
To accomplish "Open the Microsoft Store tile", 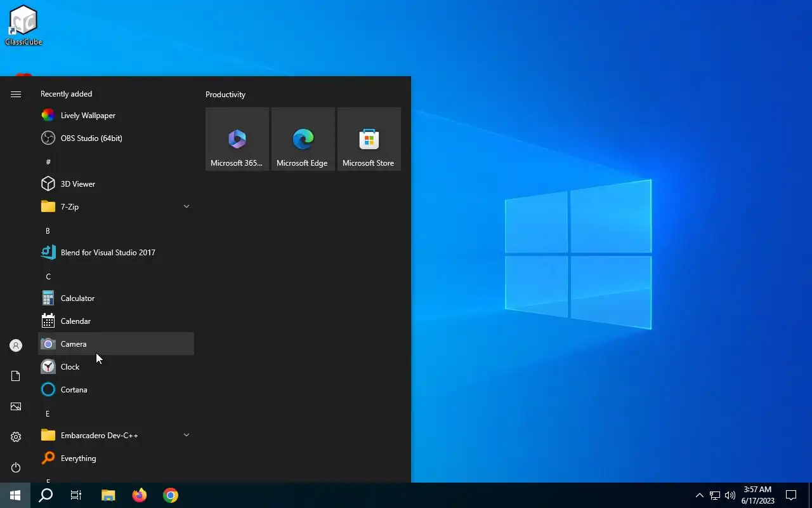I will pyautogui.click(x=369, y=139).
